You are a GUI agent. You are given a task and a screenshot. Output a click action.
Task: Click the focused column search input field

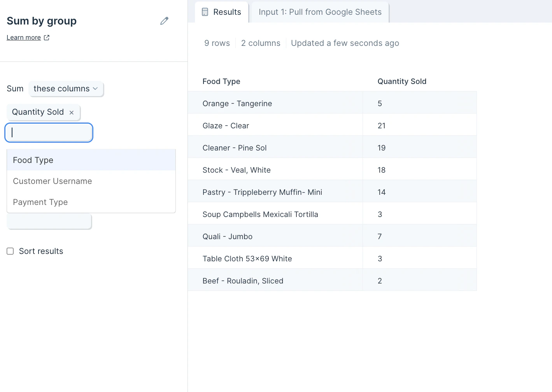coord(49,133)
